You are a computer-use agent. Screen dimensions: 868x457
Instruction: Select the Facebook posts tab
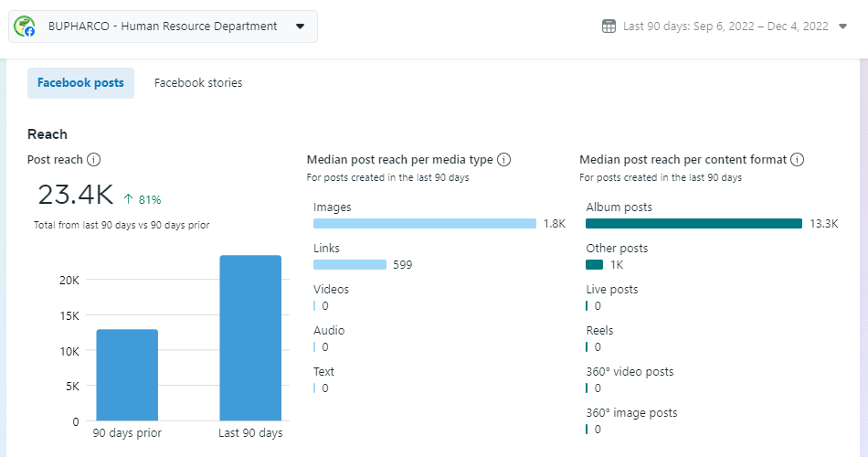point(80,83)
